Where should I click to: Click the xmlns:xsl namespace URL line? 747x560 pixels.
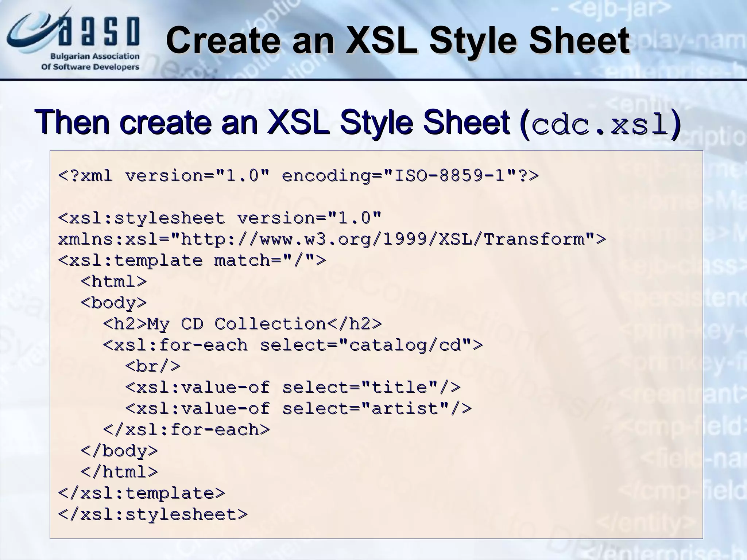point(332,240)
